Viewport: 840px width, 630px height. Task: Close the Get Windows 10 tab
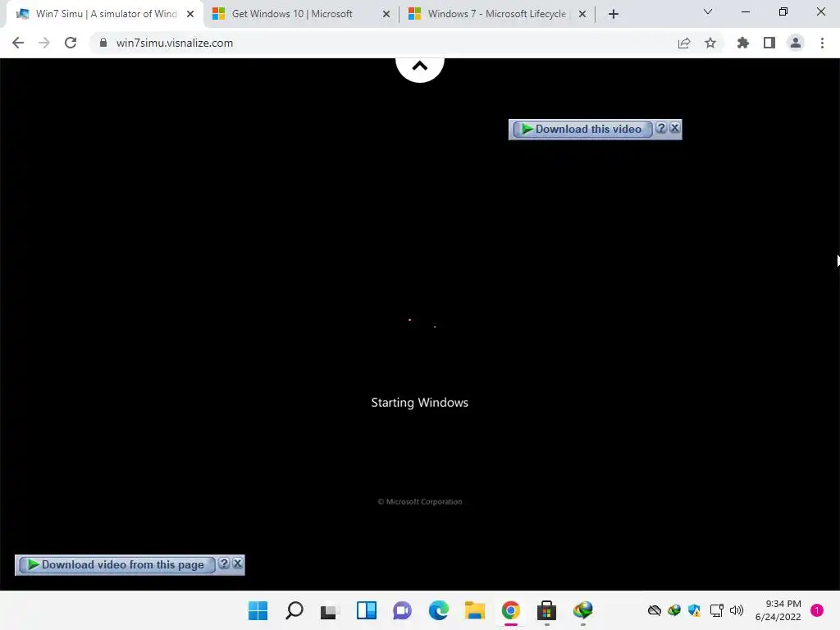click(386, 15)
